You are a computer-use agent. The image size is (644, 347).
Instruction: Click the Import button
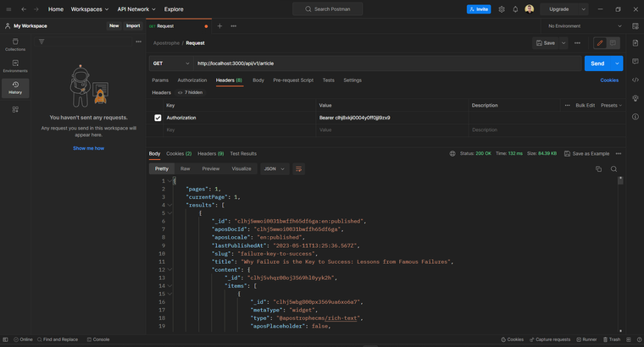pyautogui.click(x=133, y=26)
